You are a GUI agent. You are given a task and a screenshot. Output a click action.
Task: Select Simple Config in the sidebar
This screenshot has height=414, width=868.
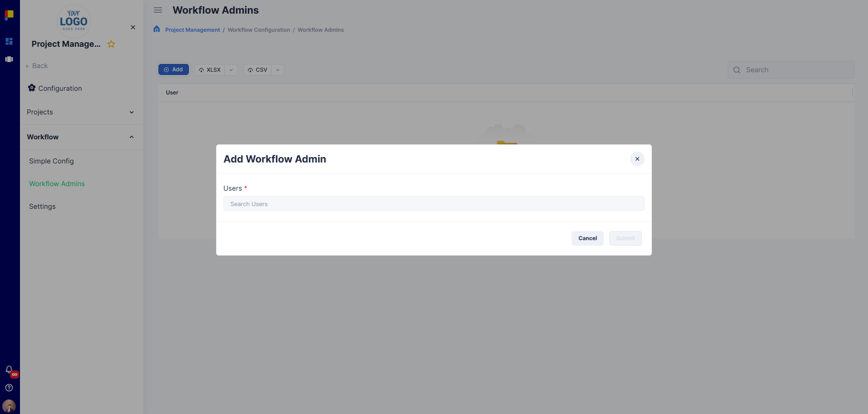(x=51, y=161)
